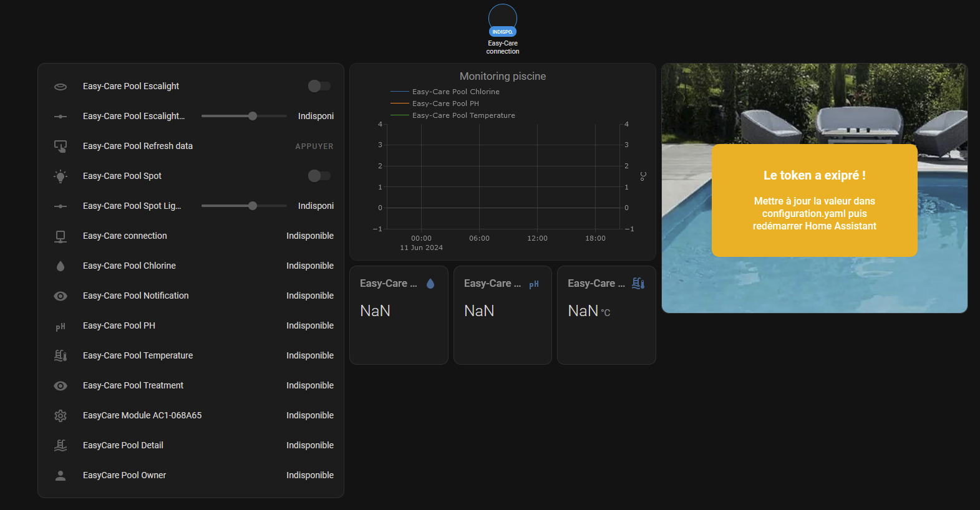The height and width of the screenshot is (510, 980).
Task: Click the Pool Chlorine water drop icon in list
Action: pos(61,266)
